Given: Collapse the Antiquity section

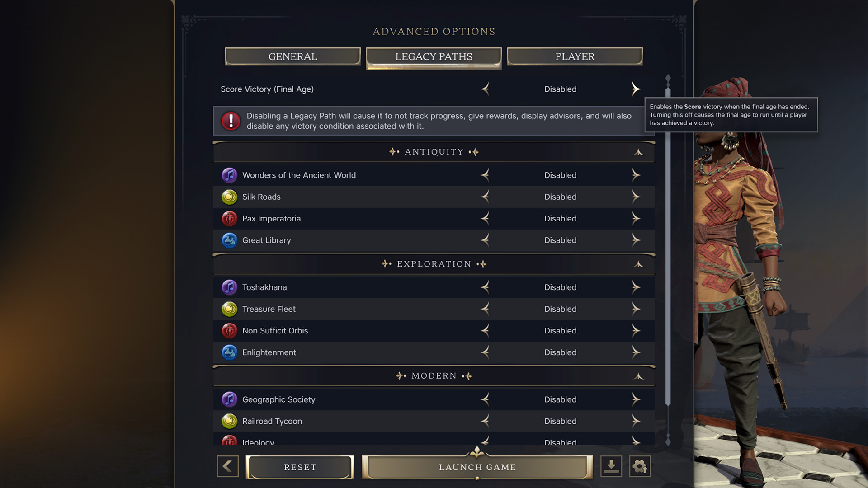Looking at the screenshot, I should [638, 152].
